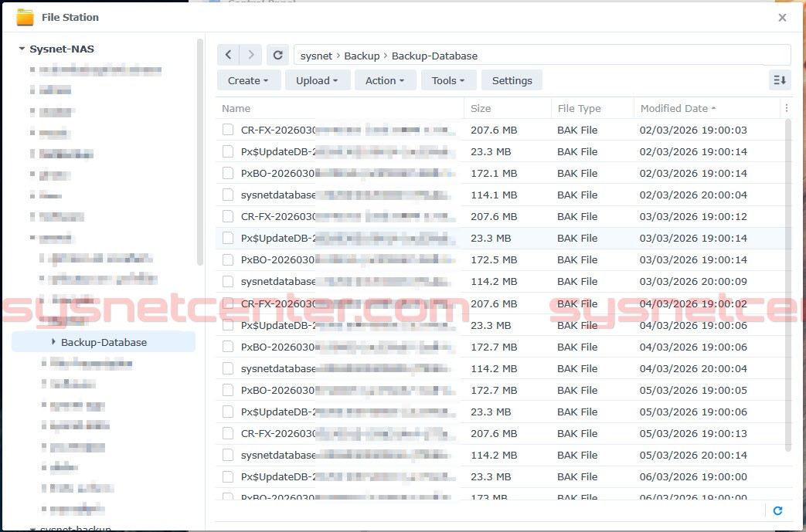Refresh the folder view in the toolbar
The image size is (806, 532).
click(277, 54)
